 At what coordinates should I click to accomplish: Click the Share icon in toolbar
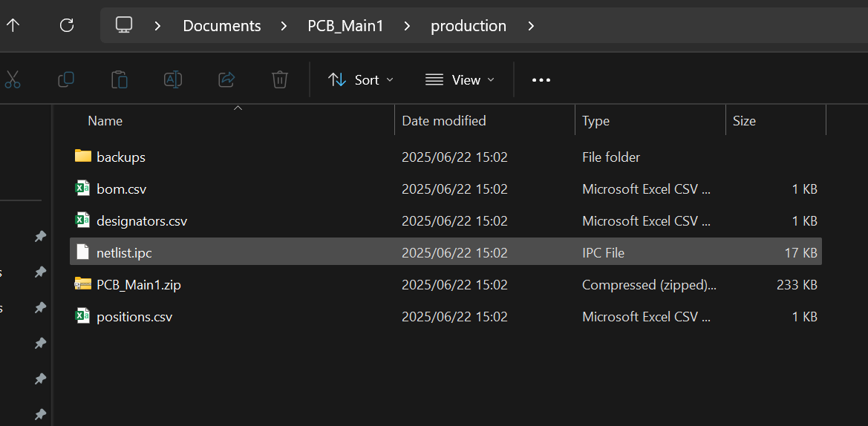[x=226, y=79]
